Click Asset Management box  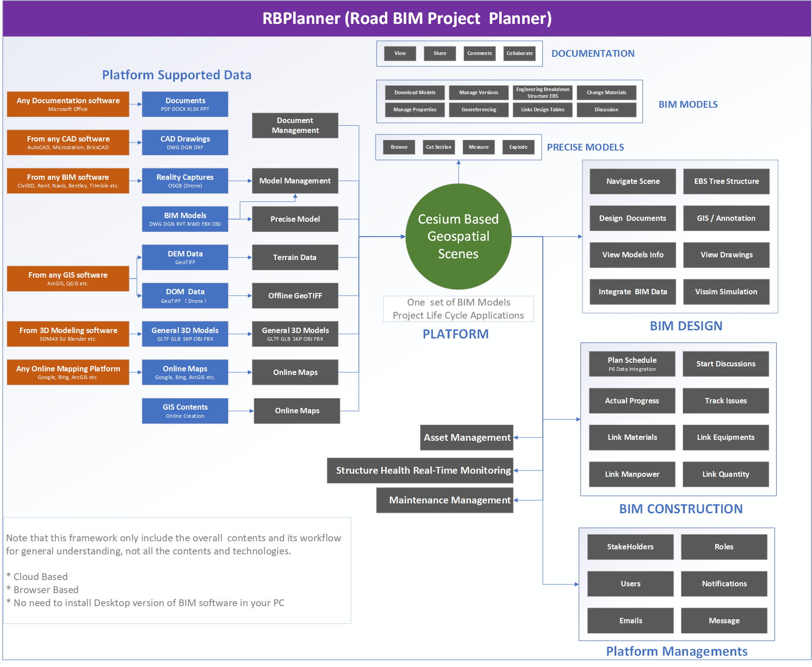pos(467,437)
